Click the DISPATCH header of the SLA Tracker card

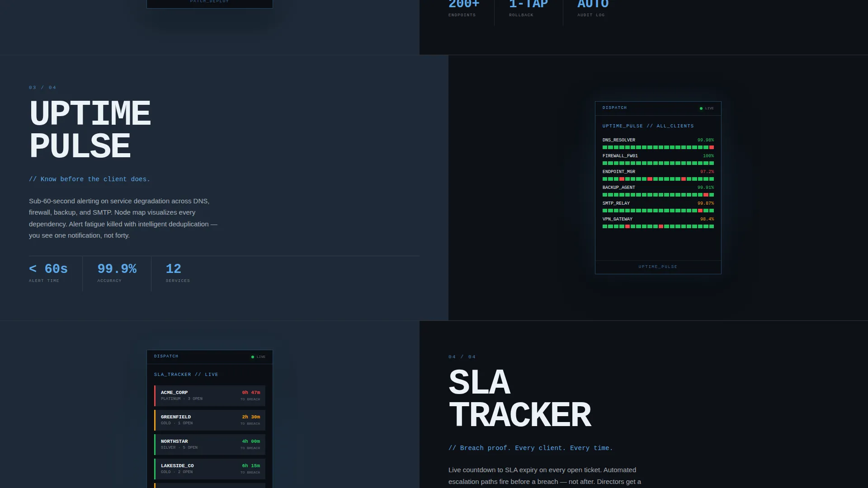coord(166,357)
